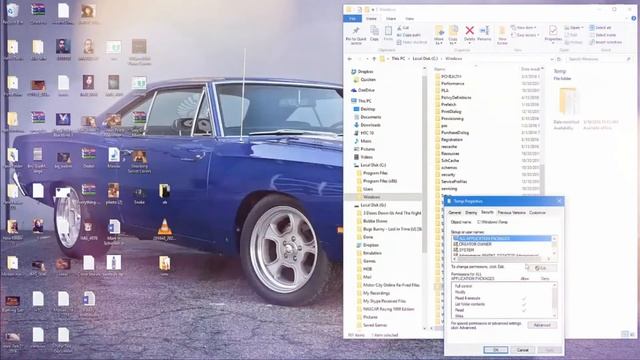Click OK in Temp Properties dialog
Image resolution: width=640 pixels, height=360 pixels.
click(496, 350)
